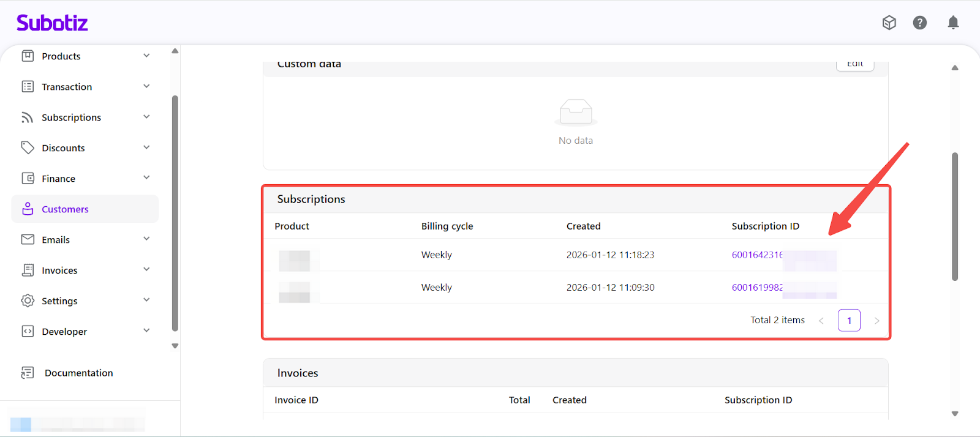The height and width of the screenshot is (437, 980).
Task: Expand the Transaction menu chevron
Action: pos(146,86)
